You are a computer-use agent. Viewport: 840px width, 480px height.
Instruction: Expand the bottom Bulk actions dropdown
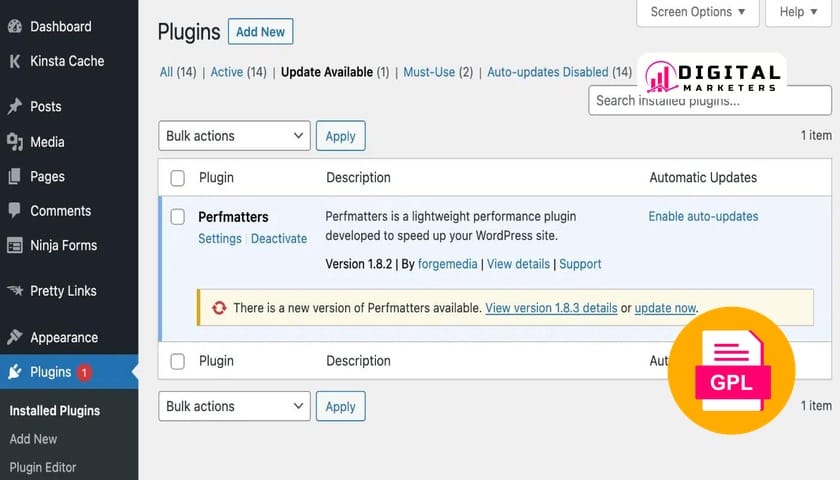[x=234, y=406]
